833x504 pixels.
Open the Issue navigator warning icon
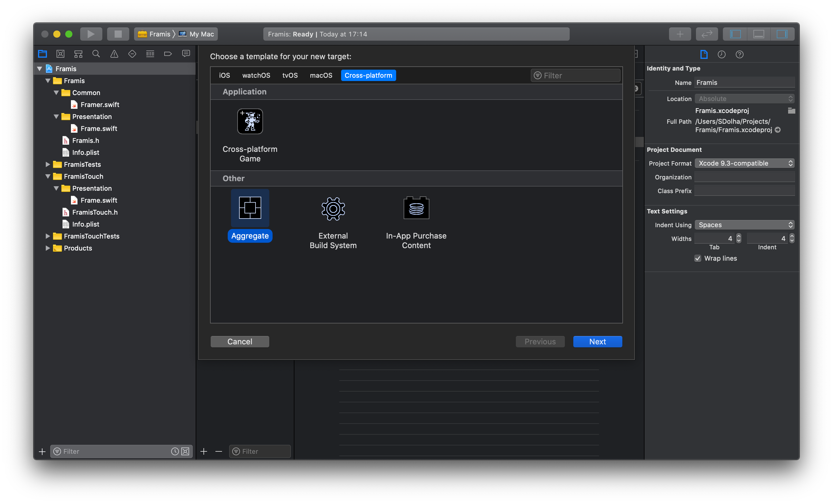tap(114, 54)
